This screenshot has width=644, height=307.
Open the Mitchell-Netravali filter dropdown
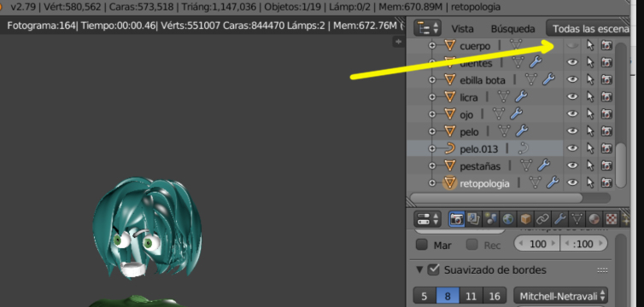coord(560,296)
